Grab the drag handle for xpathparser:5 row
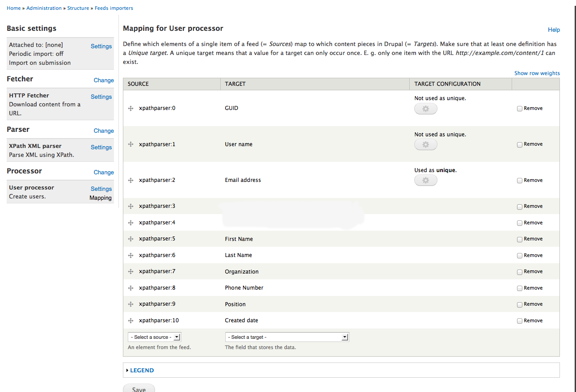The width and height of the screenshot is (576, 392). click(131, 239)
